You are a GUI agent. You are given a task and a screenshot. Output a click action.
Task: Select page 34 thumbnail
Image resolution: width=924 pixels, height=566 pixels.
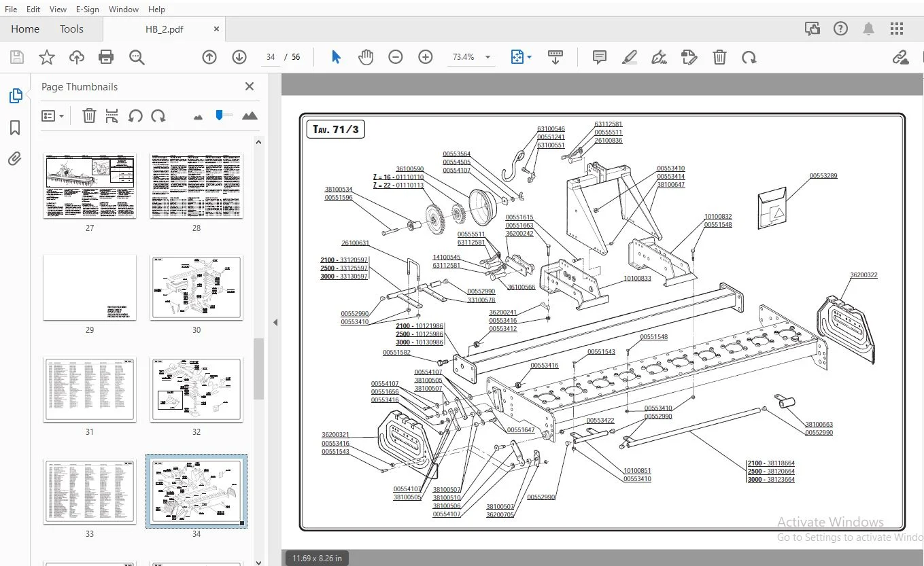point(196,491)
